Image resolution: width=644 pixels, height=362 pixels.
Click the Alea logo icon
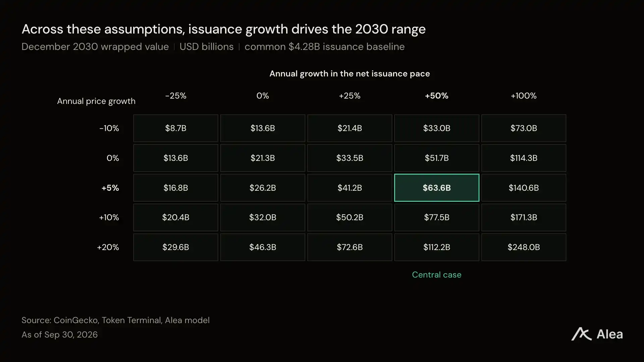click(x=581, y=334)
